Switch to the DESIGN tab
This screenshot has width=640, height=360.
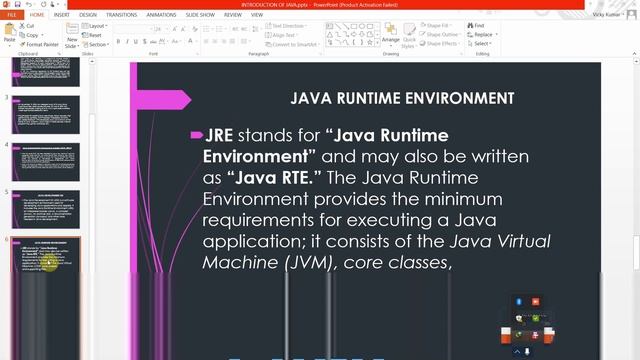[x=88, y=15]
